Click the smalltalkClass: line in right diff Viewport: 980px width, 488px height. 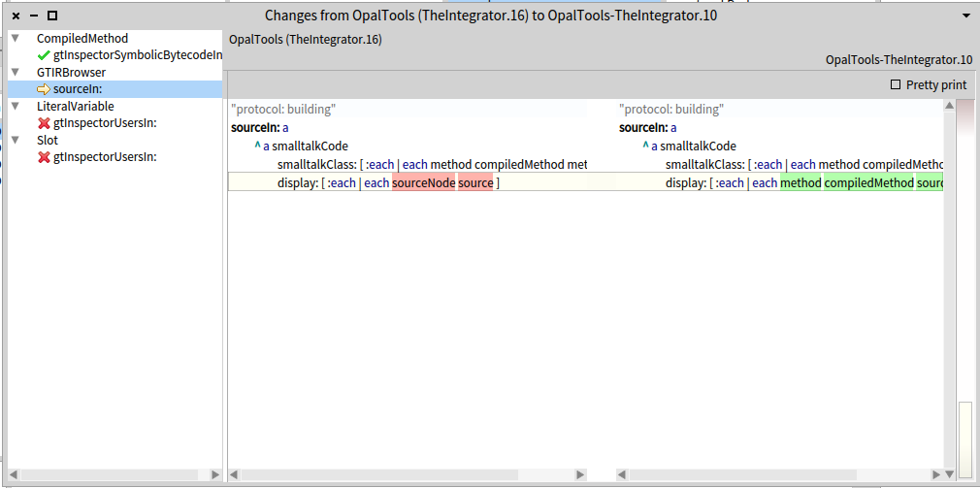point(803,165)
